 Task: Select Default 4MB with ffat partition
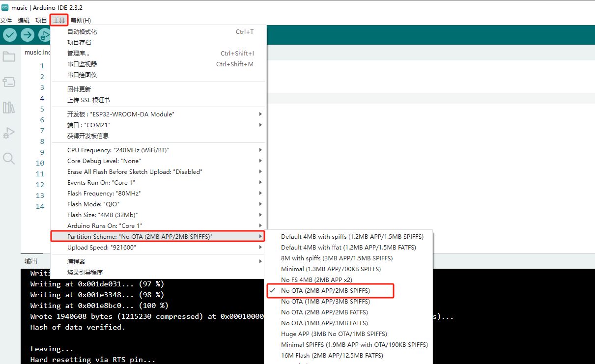pos(348,247)
